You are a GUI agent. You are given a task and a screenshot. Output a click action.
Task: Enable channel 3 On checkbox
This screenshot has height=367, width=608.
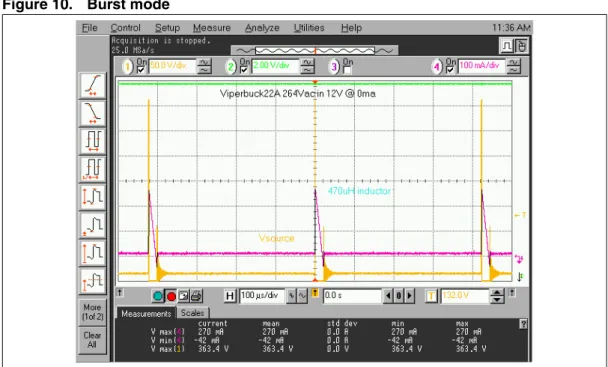347,70
